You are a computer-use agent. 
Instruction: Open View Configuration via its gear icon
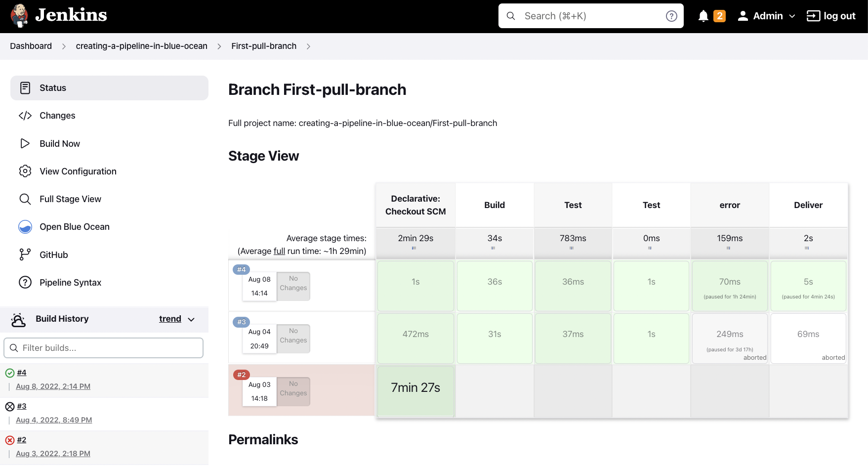click(25, 171)
